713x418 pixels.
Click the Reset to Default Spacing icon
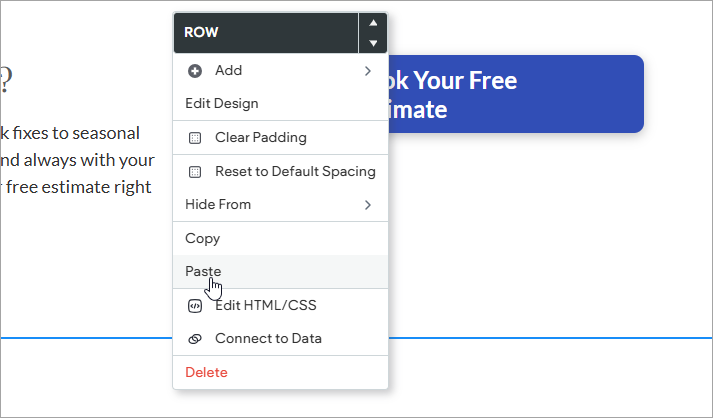194,172
